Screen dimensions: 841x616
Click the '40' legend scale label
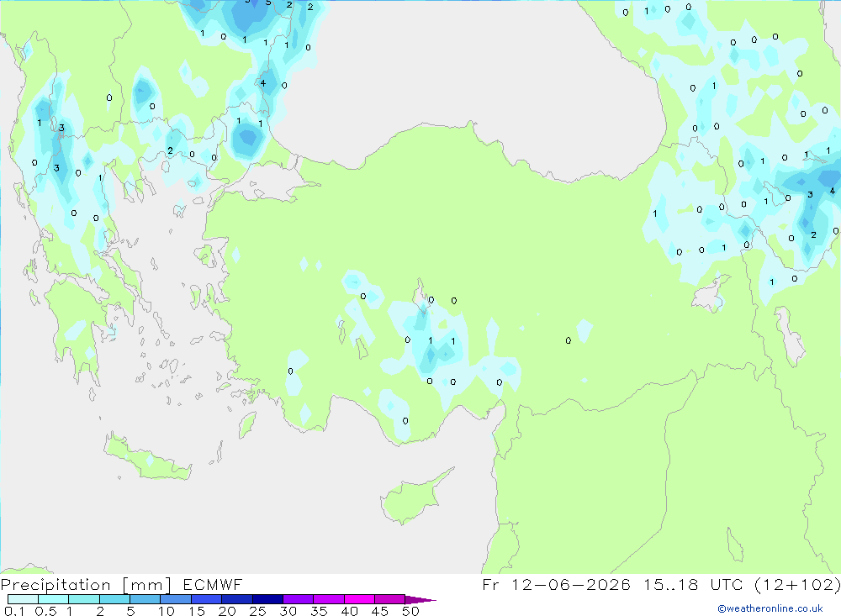pos(350,611)
